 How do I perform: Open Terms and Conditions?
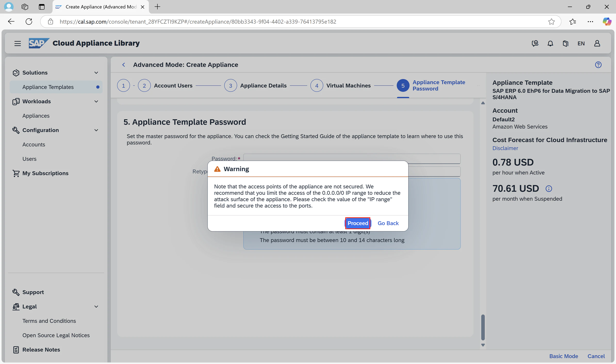(x=49, y=321)
